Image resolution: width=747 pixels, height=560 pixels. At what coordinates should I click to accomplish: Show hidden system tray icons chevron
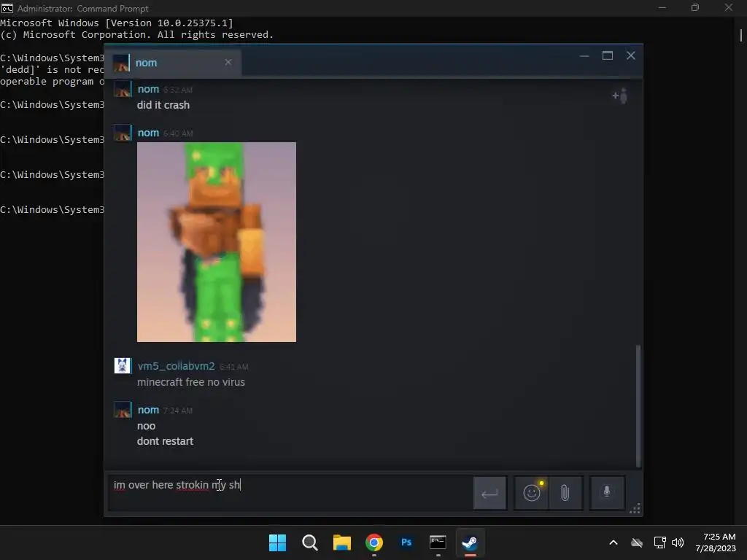(614, 542)
